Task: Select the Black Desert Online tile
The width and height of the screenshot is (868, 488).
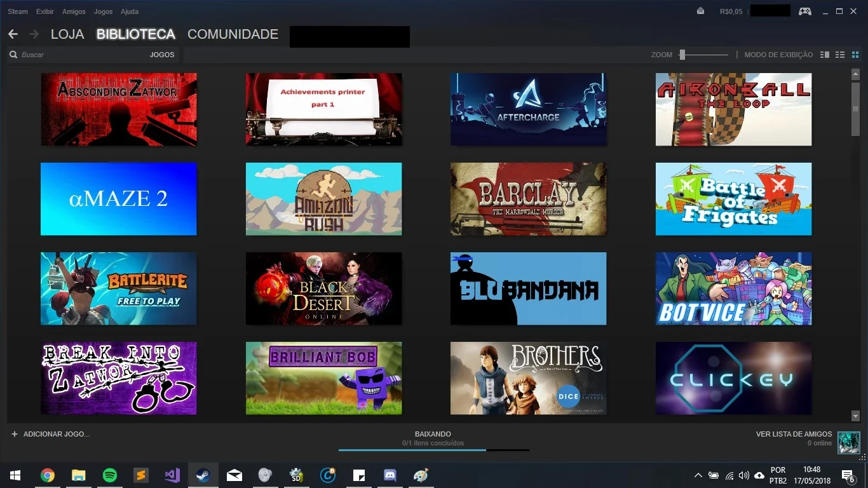Action: click(x=324, y=288)
